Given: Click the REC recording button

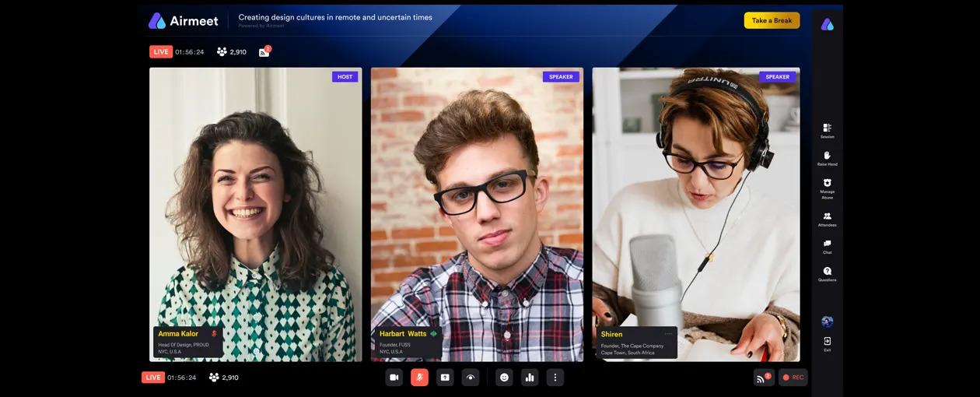Looking at the screenshot, I should click(793, 378).
